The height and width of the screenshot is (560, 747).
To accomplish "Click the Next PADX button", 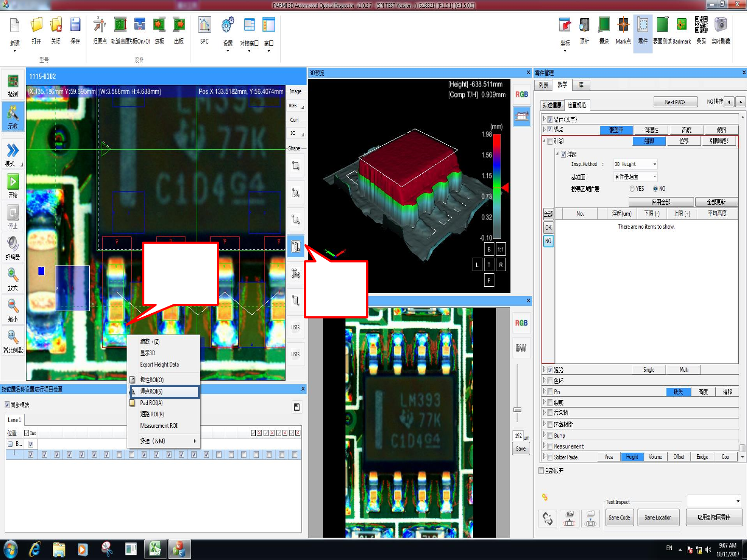I will 675,102.
